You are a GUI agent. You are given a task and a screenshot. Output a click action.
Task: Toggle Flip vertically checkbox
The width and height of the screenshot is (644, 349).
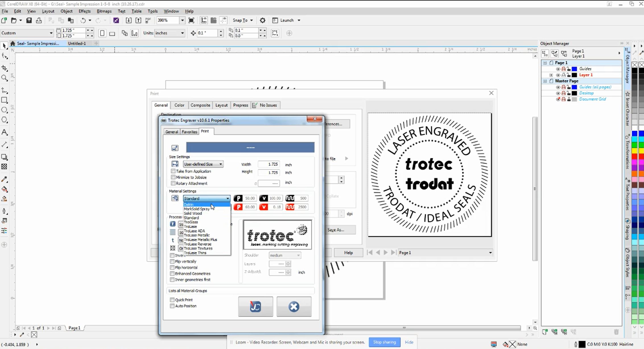pos(172,261)
